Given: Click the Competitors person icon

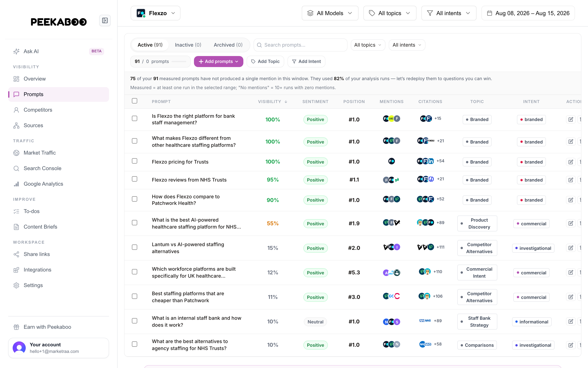Looking at the screenshot, I should 16,110.
